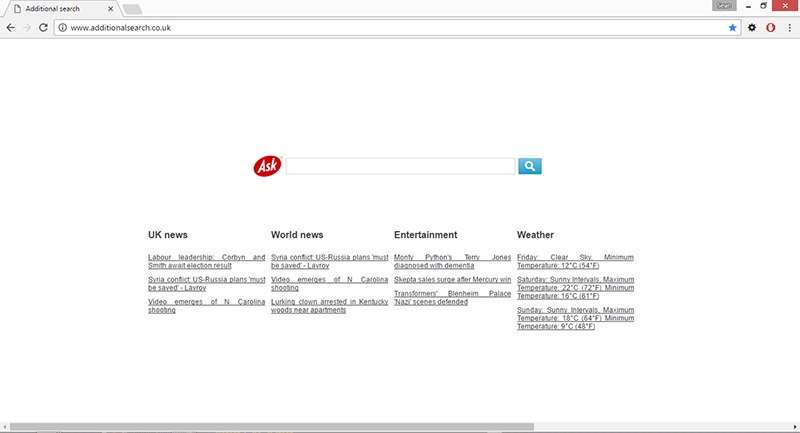Image resolution: width=800 pixels, height=433 pixels.
Task: Focus the Ask search input field
Action: 400,166
